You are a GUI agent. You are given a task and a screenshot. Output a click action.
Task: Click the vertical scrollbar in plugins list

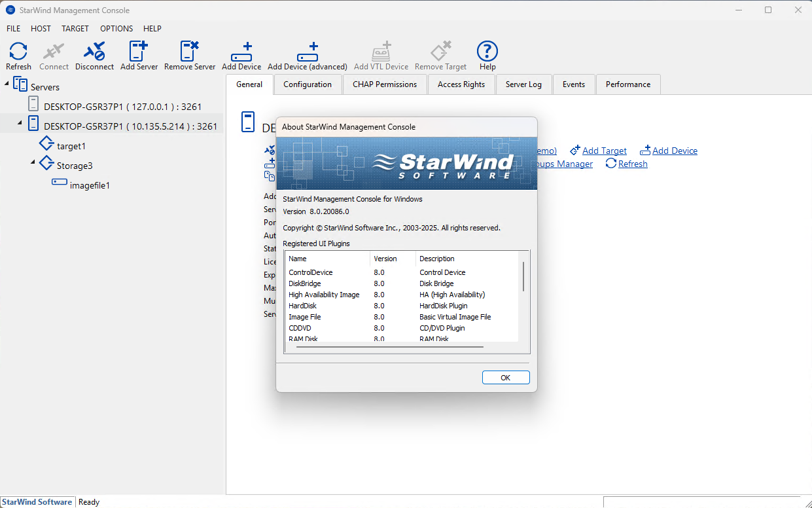523,276
